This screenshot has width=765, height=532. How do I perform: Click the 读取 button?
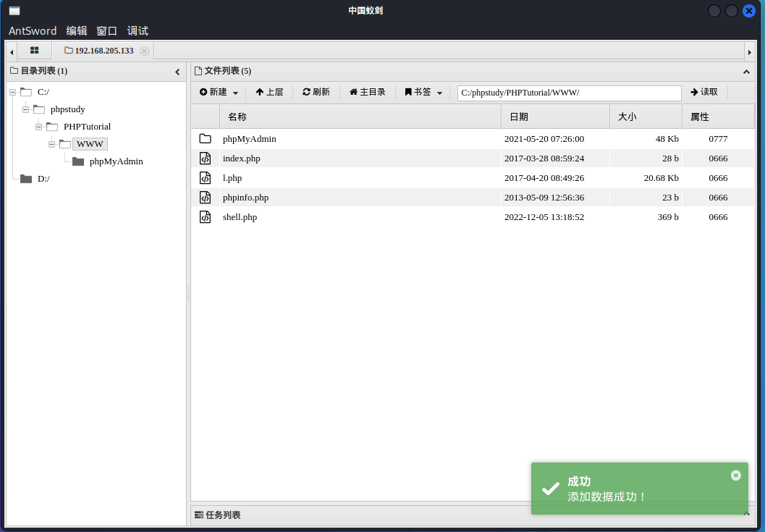click(704, 92)
